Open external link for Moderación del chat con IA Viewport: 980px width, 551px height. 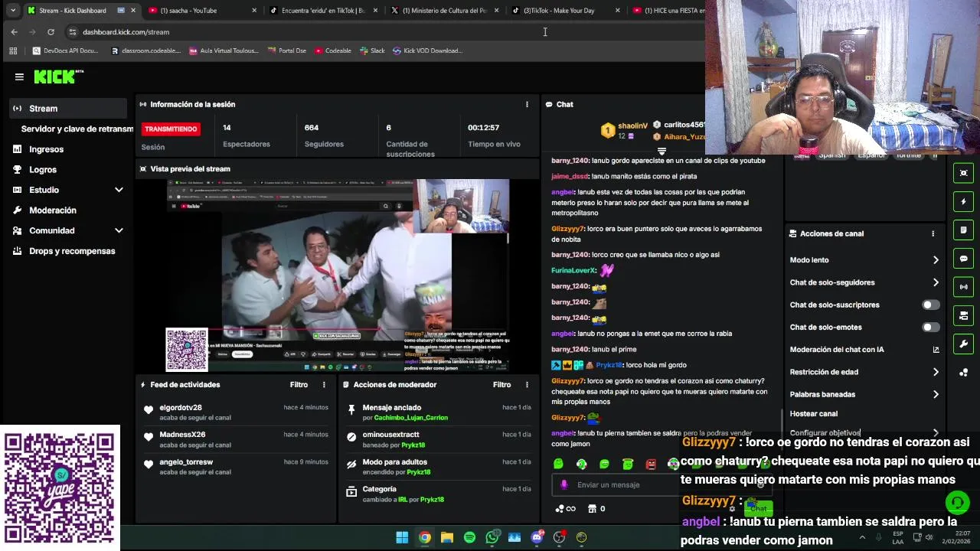936,350
